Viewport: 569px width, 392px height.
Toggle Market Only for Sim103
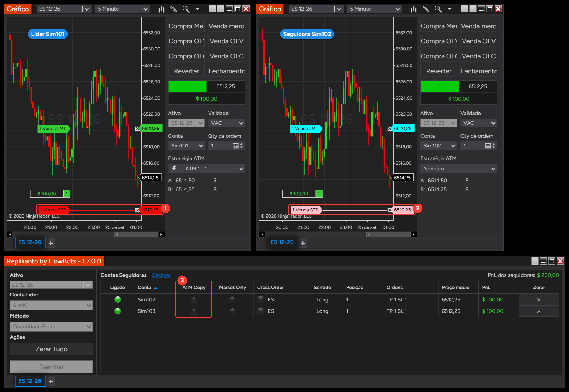point(232,311)
